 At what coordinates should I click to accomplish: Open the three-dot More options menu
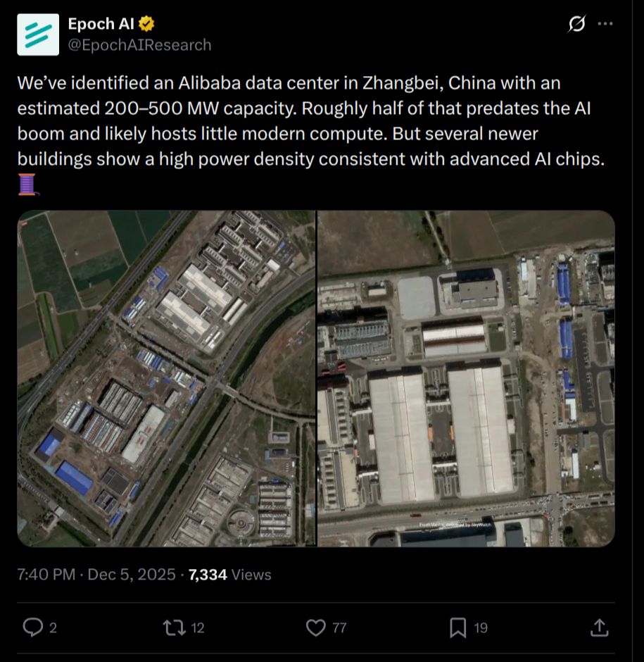tap(605, 24)
